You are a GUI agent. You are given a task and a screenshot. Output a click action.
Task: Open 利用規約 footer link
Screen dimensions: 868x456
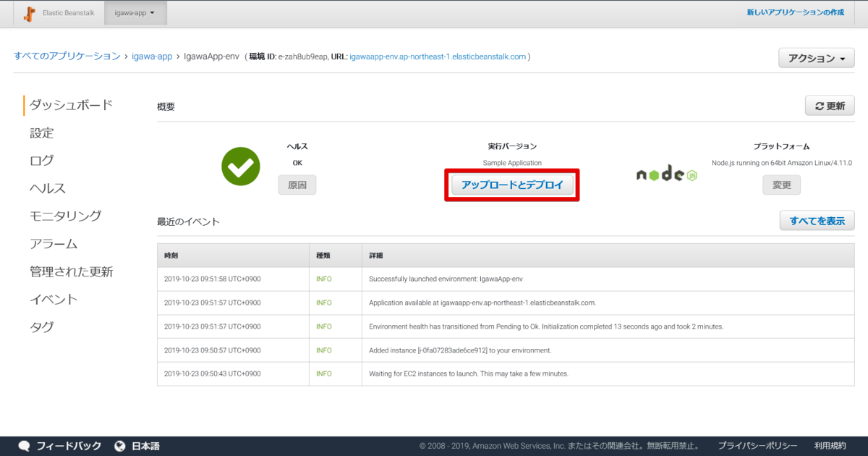(830, 446)
